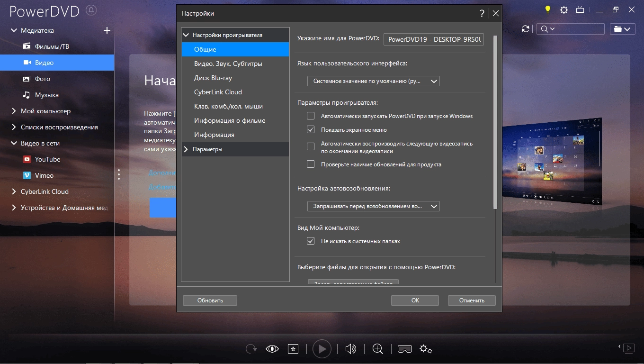Toggle Показать экранное меню checkbox
Viewport: 644px width, 364px height.
pyautogui.click(x=311, y=129)
